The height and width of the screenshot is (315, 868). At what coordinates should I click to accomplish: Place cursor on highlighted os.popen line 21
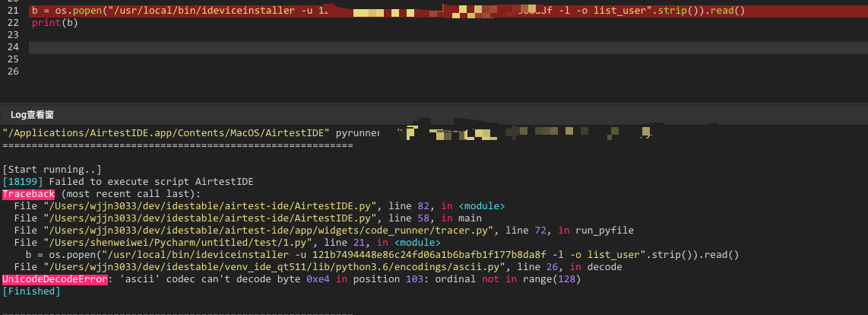pyautogui.click(x=448, y=11)
